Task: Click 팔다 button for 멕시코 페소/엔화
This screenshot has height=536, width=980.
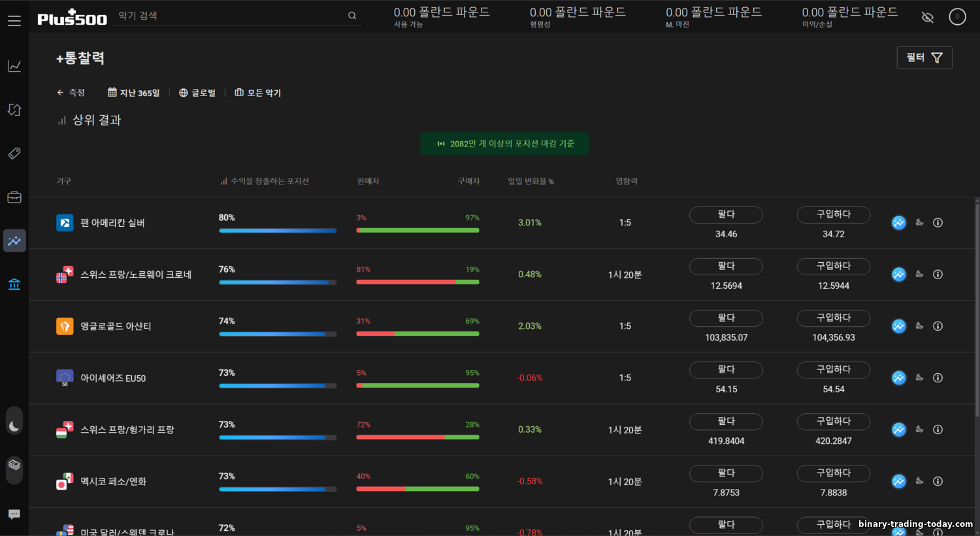Action: click(x=726, y=473)
